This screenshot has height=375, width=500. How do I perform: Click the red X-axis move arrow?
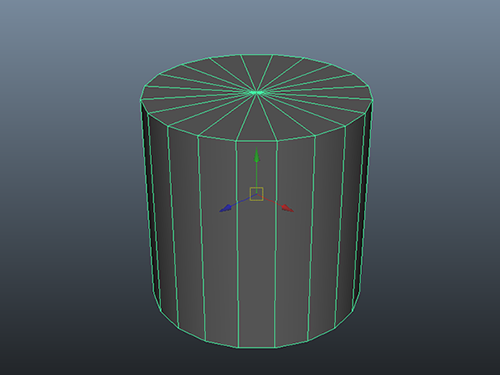pyautogui.click(x=287, y=208)
